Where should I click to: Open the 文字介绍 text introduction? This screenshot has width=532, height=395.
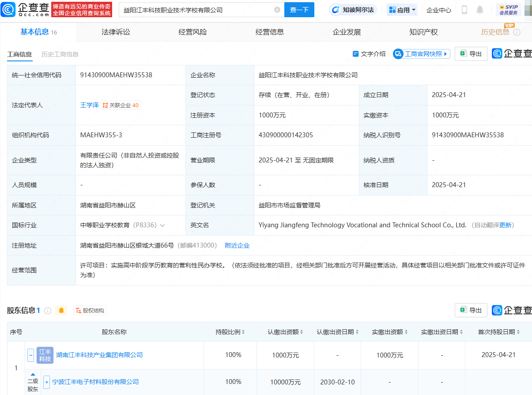[x=369, y=54]
